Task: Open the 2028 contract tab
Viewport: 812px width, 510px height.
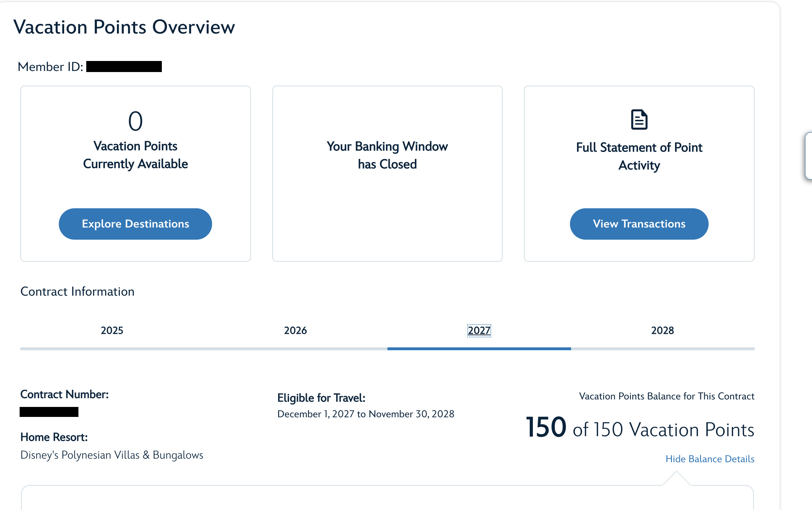Action: coord(663,331)
